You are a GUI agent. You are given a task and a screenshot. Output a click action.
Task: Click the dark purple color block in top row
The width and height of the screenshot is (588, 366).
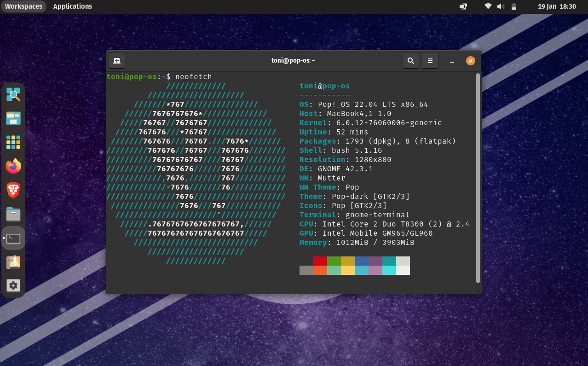[x=375, y=261]
